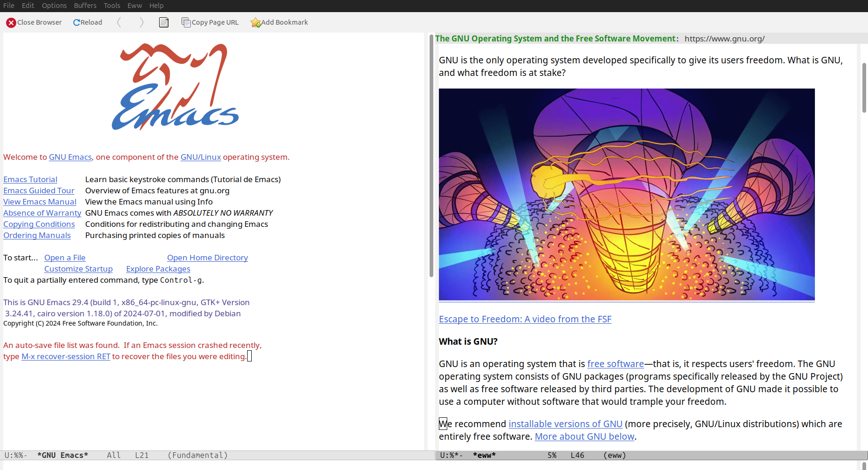Click (Fundamental) mode indicator

pyautogui.click(x=198, y=455)
